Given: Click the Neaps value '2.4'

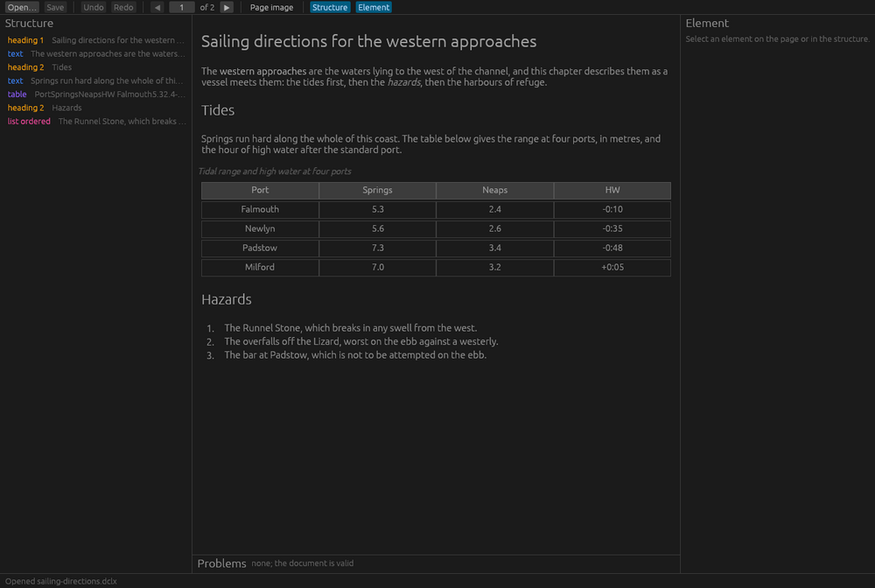Looking at the screenshot, I should pos(495,209).
